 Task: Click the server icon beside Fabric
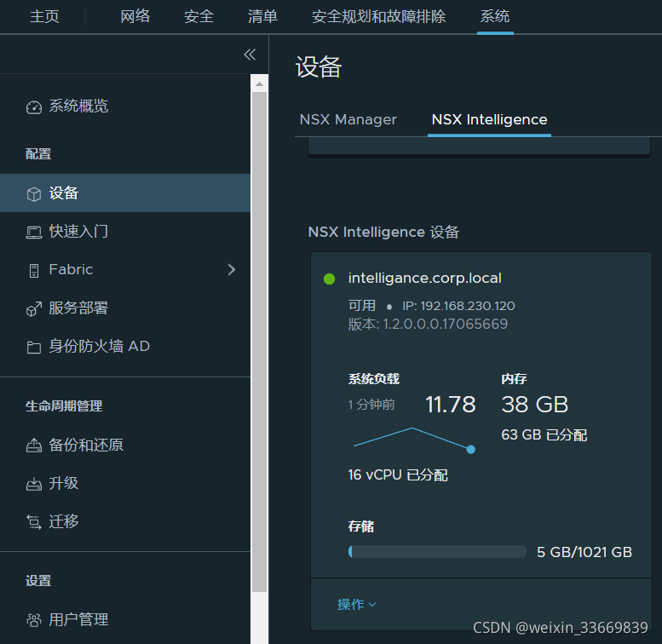[x=34, y=271]
